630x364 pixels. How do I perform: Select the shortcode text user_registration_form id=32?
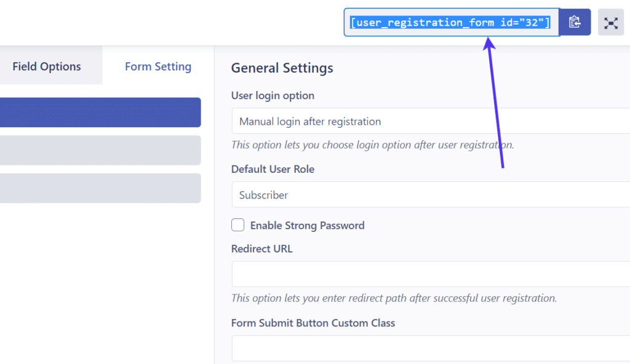click(451, 22)
